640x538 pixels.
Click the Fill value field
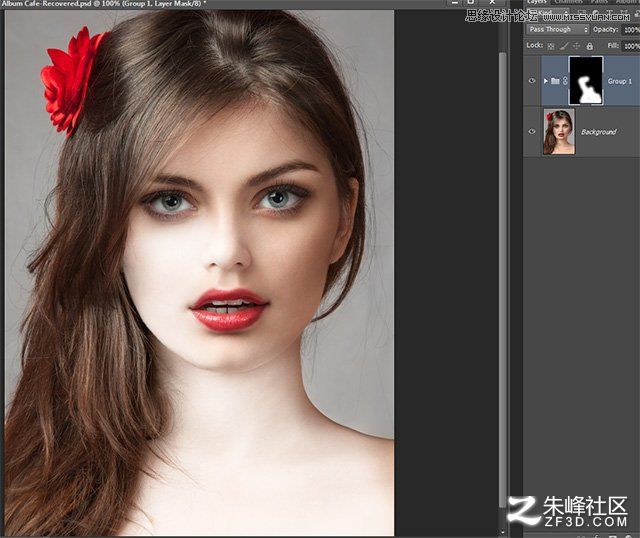click(x=631, y=46)
